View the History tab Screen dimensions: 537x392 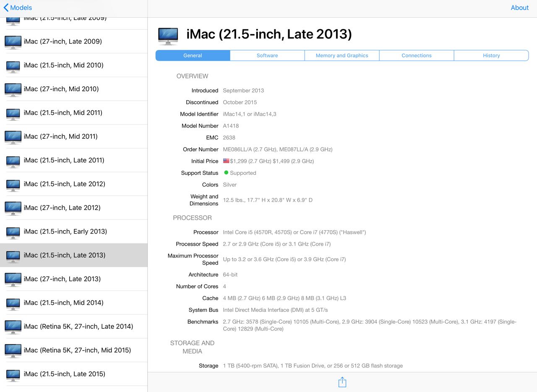(x=491, y=55)
